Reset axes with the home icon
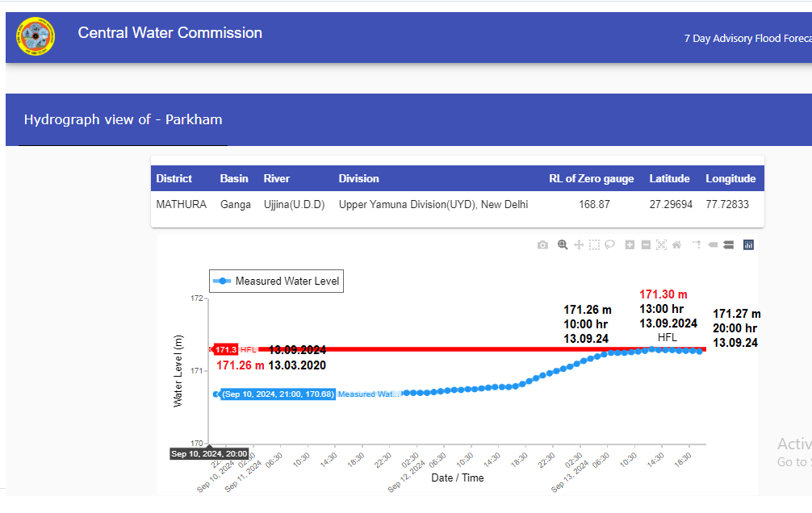The height and width of the screenshot is (513, 812). click(x=676, y=245)
